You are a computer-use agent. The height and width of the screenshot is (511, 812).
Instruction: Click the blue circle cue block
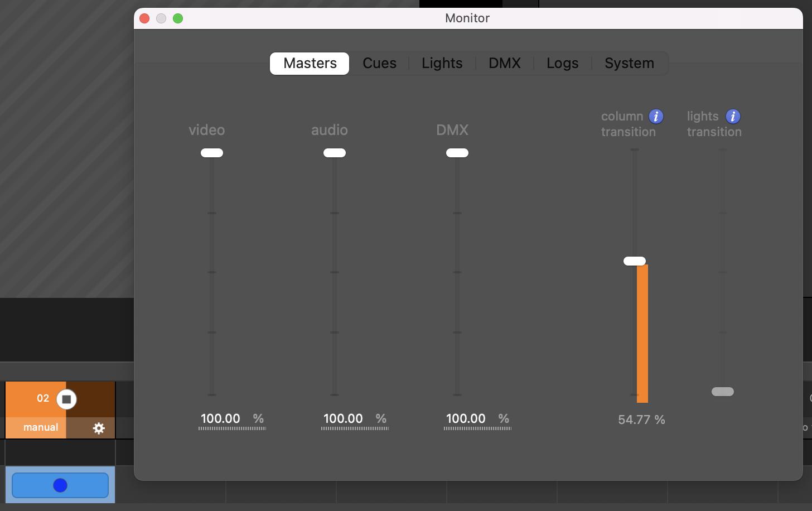pyautogui.click(x=60, y=485)
